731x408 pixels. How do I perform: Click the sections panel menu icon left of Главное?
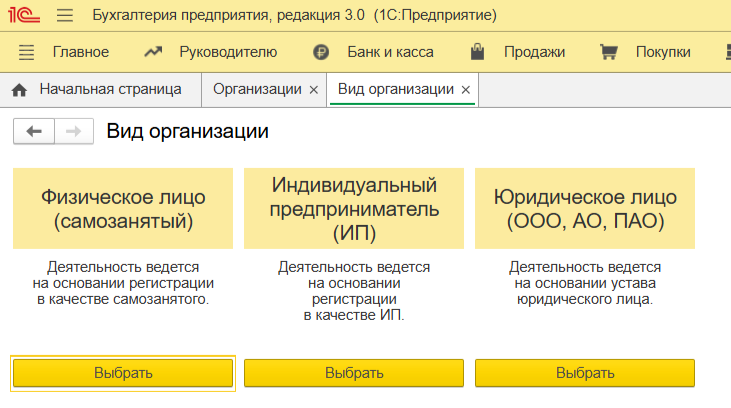tap(27, 52)
